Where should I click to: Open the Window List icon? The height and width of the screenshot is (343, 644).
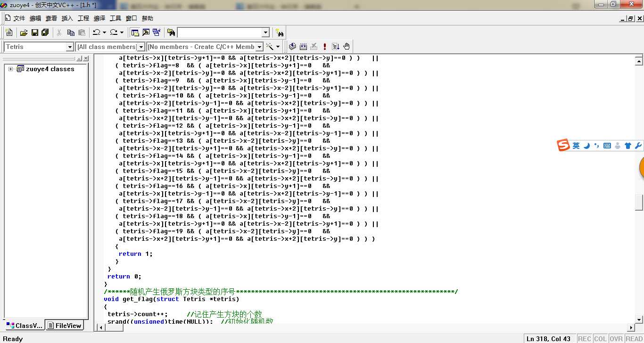point(157,33)
